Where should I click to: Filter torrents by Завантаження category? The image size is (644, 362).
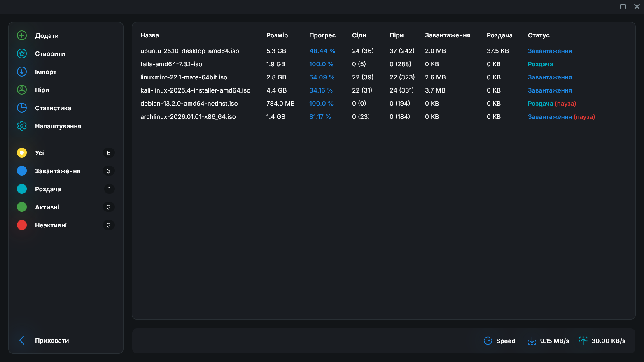[x=58, y=171]
